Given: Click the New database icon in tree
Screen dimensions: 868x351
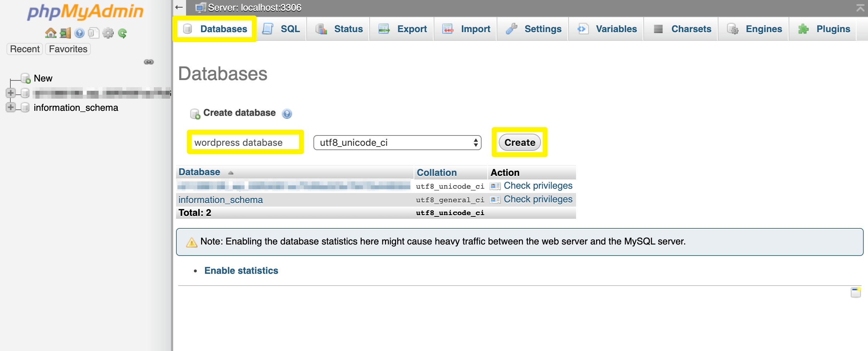Looking at the screenshot, I should pos(25,78).
